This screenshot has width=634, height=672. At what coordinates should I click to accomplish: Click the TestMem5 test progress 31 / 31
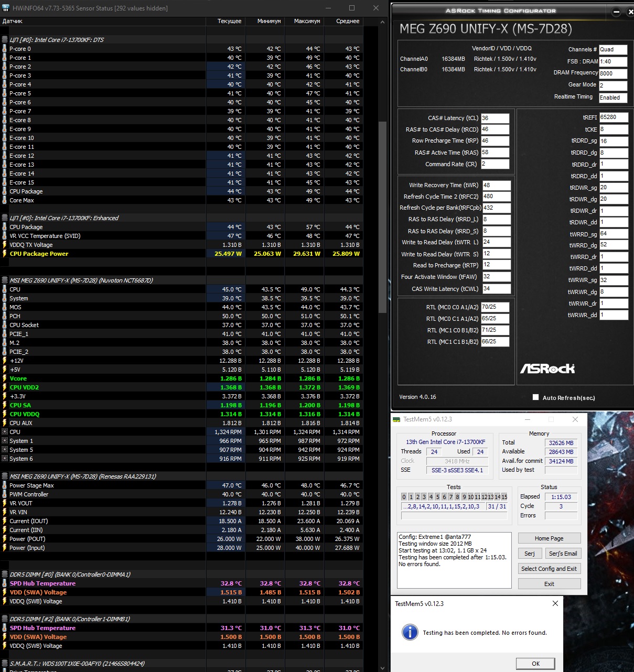[497, 506]
